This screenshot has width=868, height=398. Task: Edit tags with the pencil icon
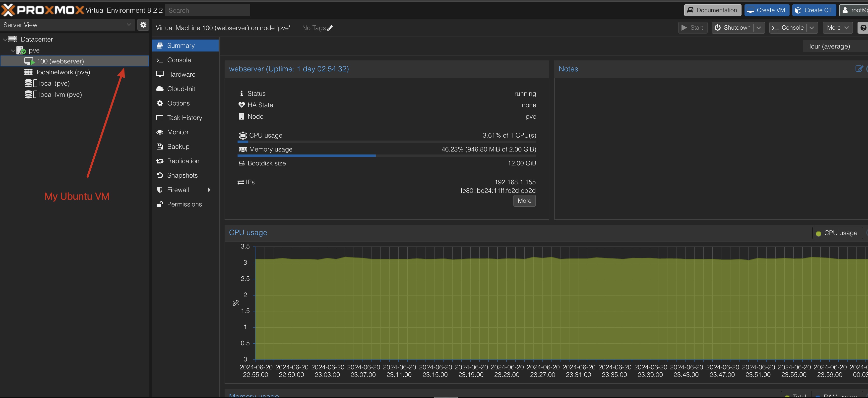(330, 28)
